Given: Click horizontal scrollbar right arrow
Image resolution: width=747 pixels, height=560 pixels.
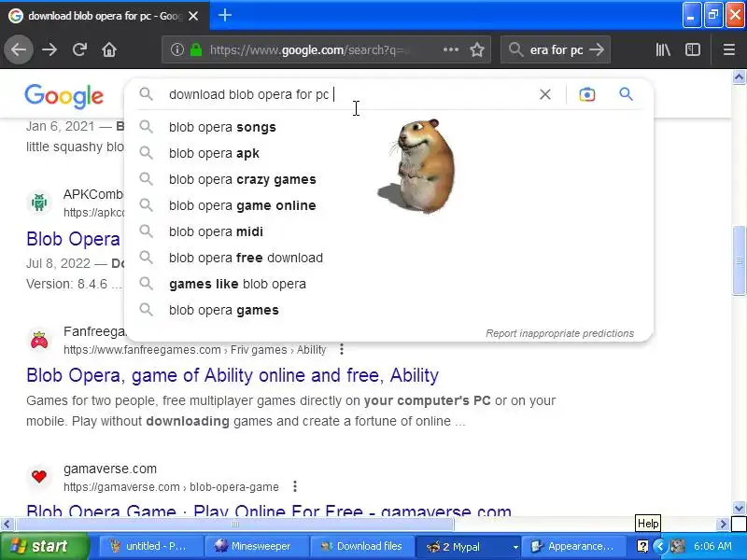Looking at the screenshot, I should (723, 525).
